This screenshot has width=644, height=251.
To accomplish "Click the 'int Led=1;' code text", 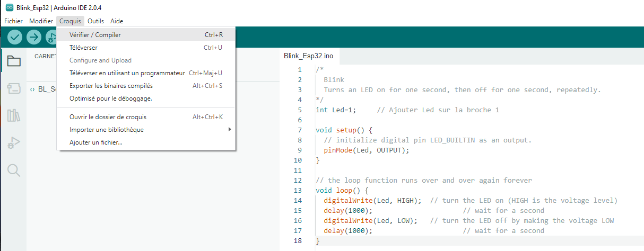I will coord(336,110).
